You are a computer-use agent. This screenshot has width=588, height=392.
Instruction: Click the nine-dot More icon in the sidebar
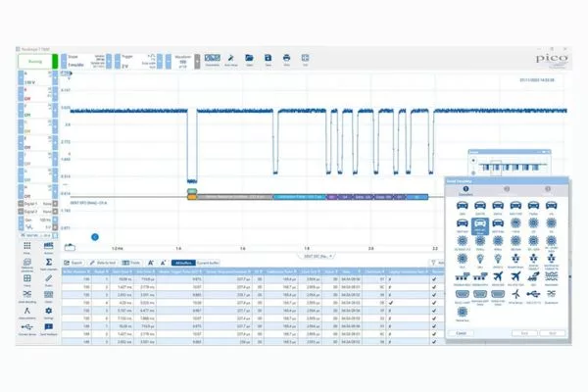pyautogui.click(x=27, y=248)
